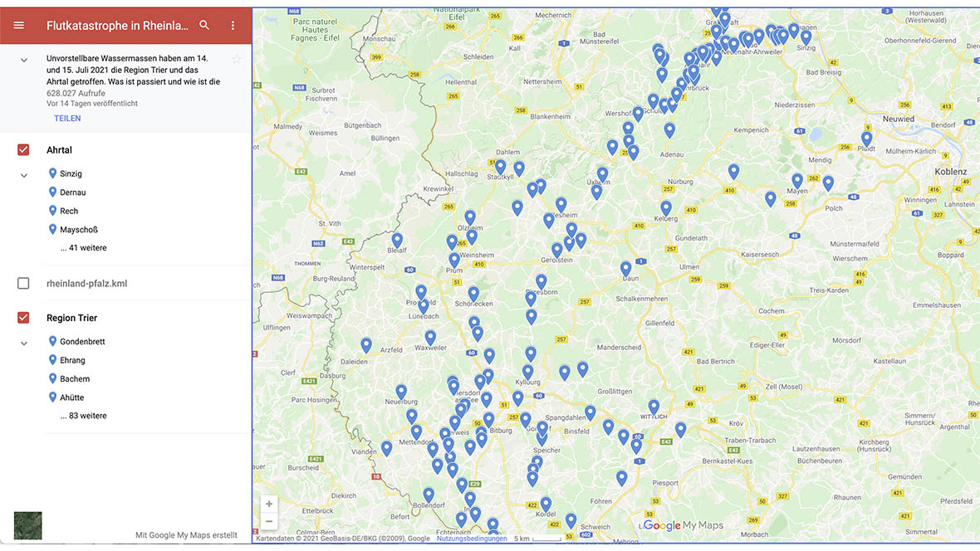Click the map pin at Neuerburg
This screenshot has width=980, height=551.
click(x=401, y=392)
